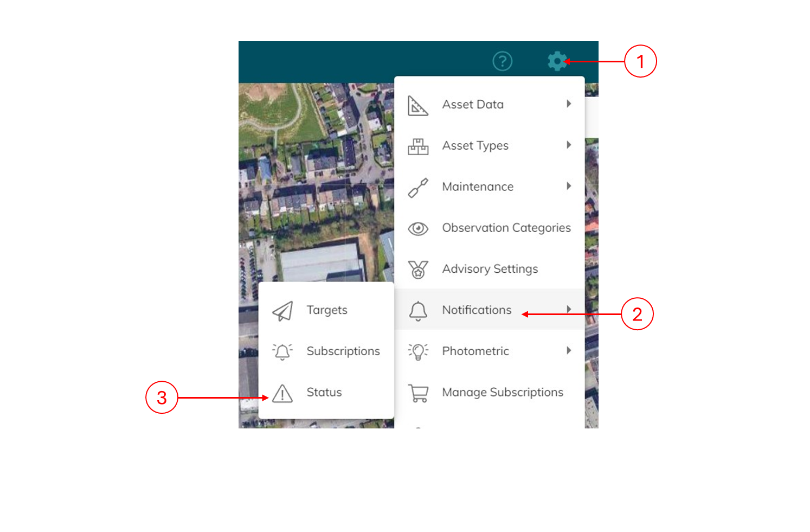
Task: Open the settings gear icon
Action: 557,61
